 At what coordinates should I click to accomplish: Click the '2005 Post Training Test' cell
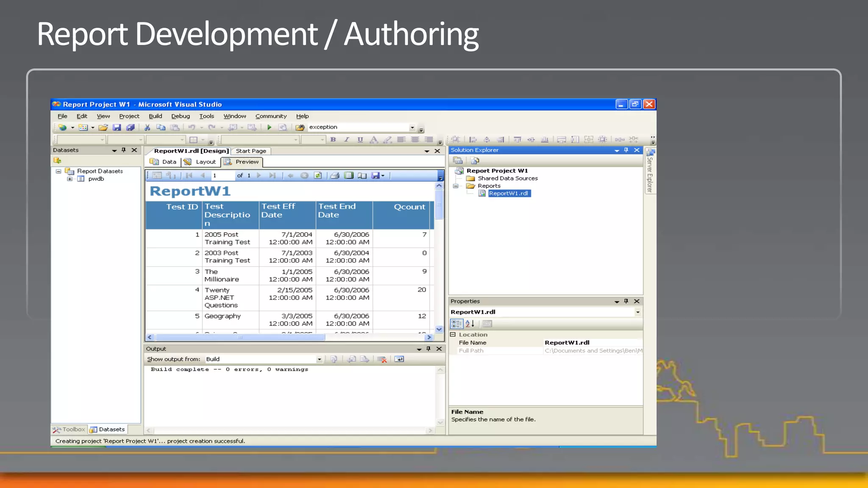230,238
